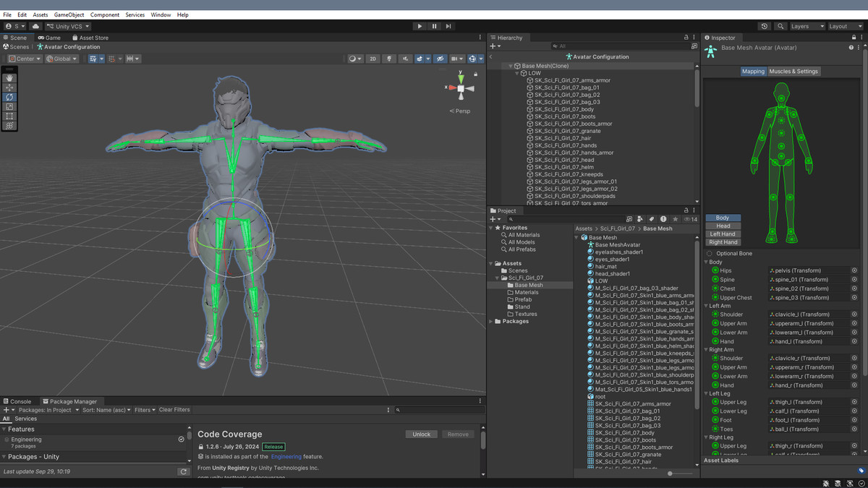868x488 pixels.
Task: Open the Undo History icon
Action: 765,26
